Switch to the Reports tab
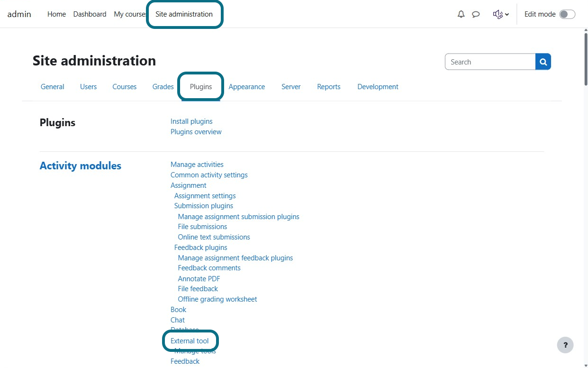Image resolution: width=588 pixels, height=368 pixels. pyautogui.click(x=329, y=87)
